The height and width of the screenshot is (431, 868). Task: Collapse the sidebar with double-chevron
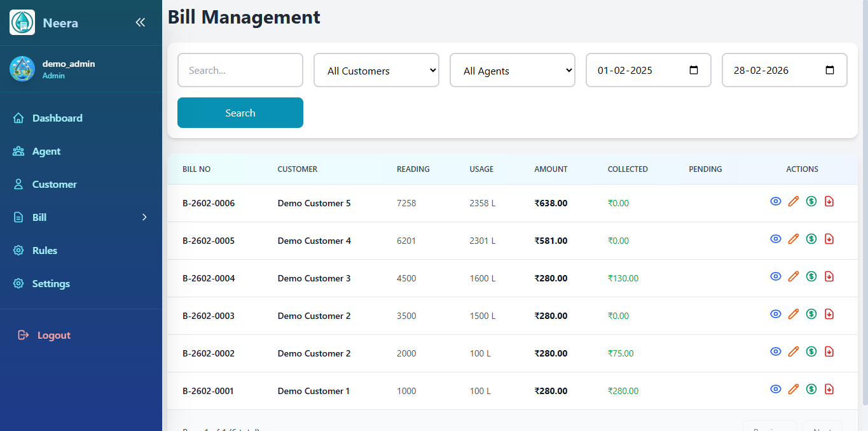pos(141,23)
